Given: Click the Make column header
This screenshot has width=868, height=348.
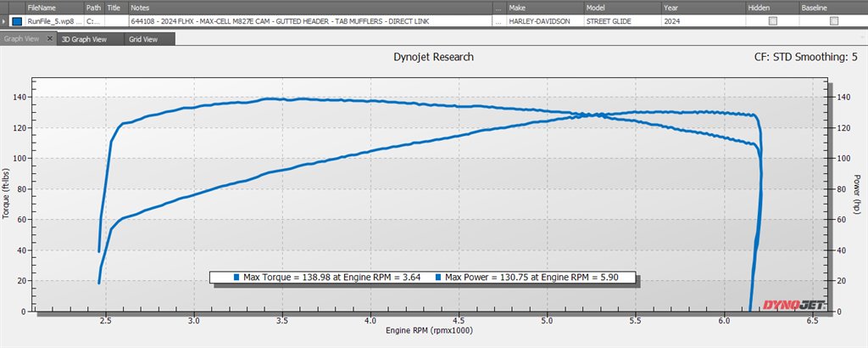Looking at the screenshot, I should pyautogui.click(x=545, y=8).
